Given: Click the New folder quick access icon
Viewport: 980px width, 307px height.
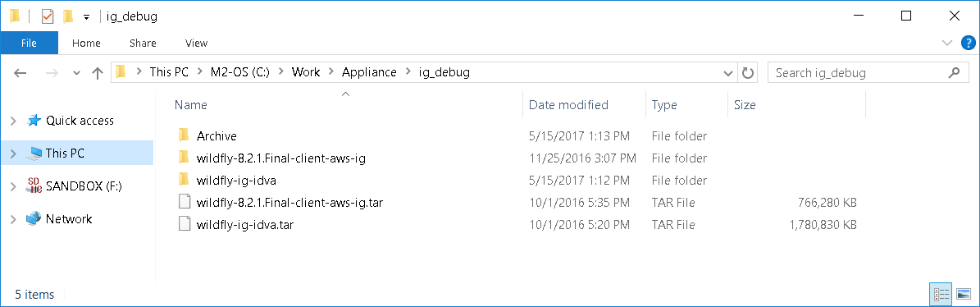Looking at the screenshot, I should click(x=69, y=17).
